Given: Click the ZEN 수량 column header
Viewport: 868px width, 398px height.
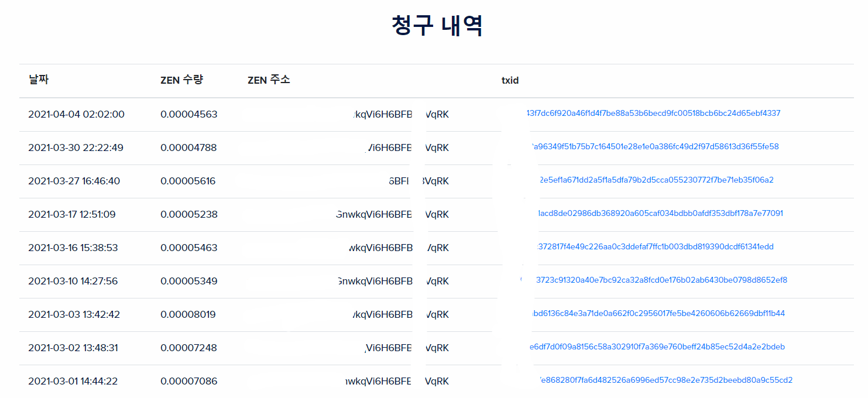Looking at the screenshot, I should click(x=181, y=80).
